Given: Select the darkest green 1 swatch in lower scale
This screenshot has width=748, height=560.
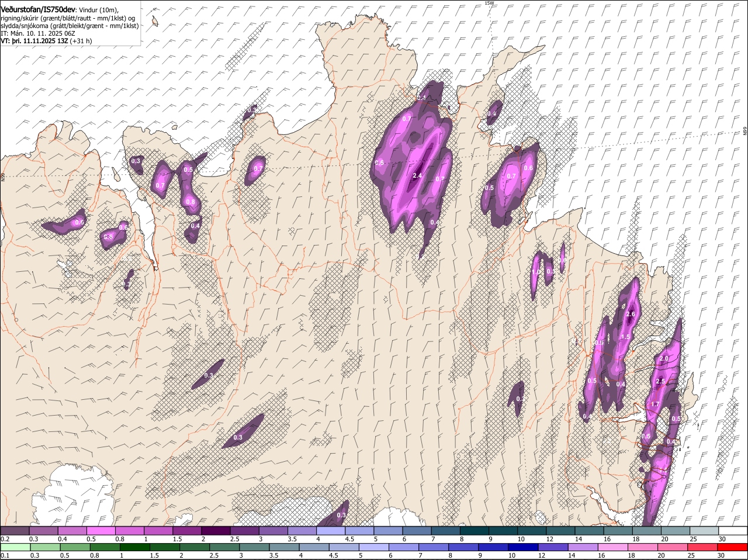Looking at the screenshot, I should [x=136, y=548].
